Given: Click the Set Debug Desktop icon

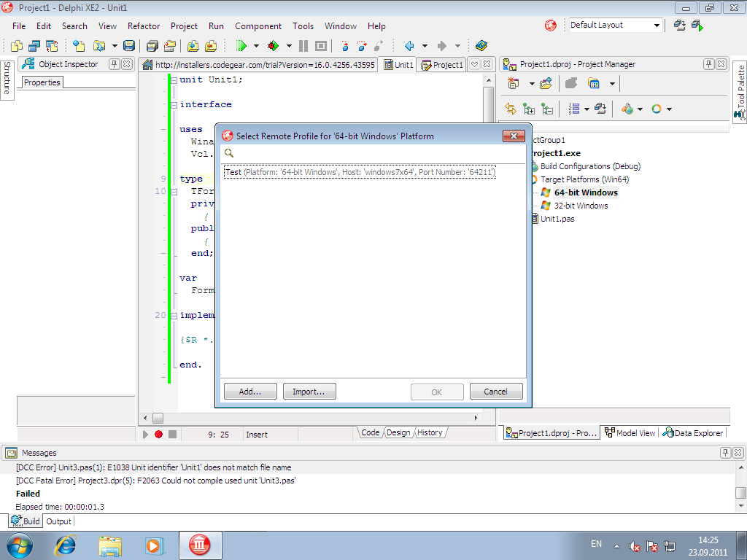Looking at the screenshot, I should [697, 26].
